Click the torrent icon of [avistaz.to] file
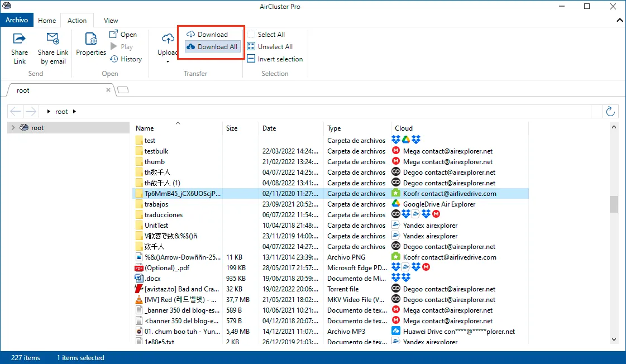626x364 pixels. click(139, 289)
